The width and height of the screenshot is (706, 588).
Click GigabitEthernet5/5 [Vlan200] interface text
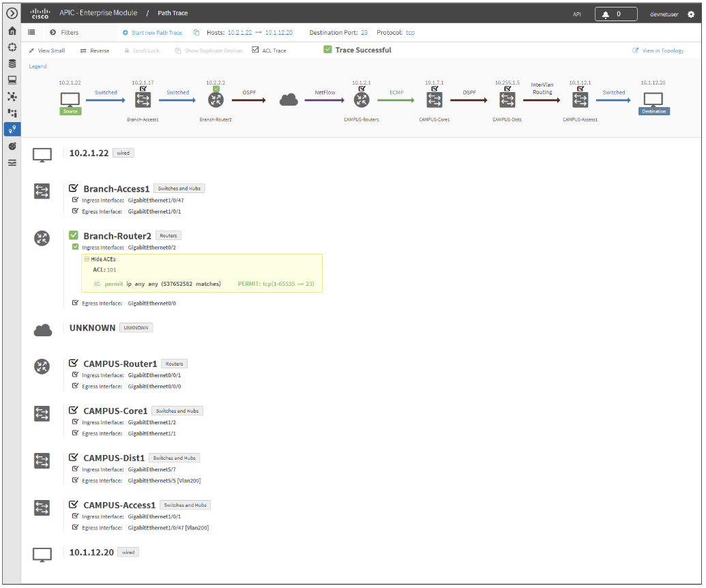164,481
